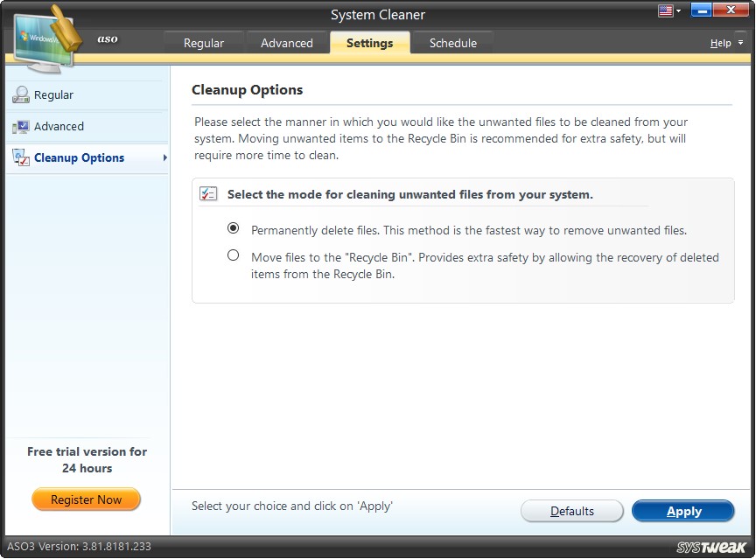
Task: Click the checklist icon beside cleaning mode heading
Action: (208, 193)
